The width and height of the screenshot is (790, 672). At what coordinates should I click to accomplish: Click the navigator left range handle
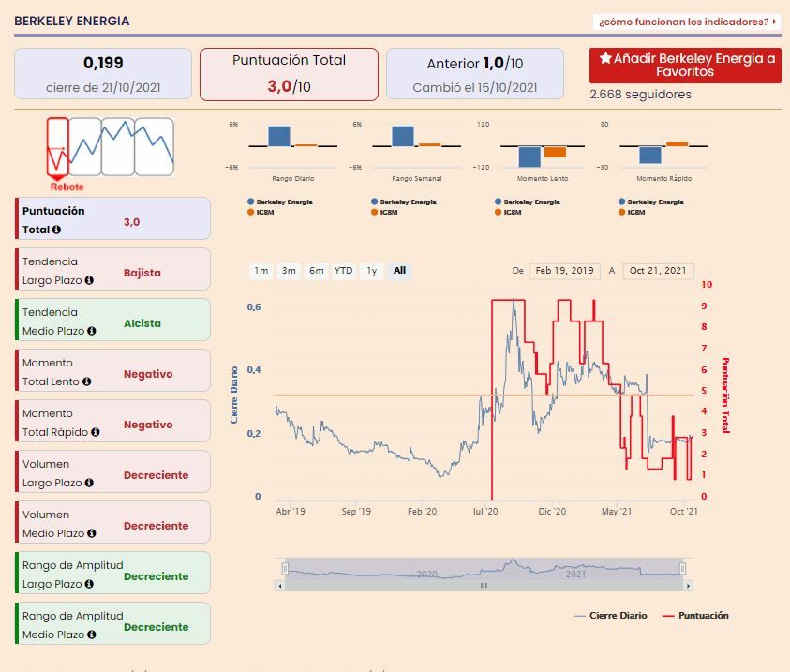point(285,569)
